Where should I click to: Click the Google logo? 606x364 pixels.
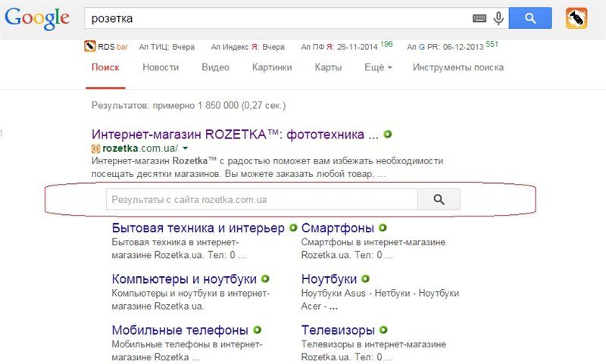[36, 18]
